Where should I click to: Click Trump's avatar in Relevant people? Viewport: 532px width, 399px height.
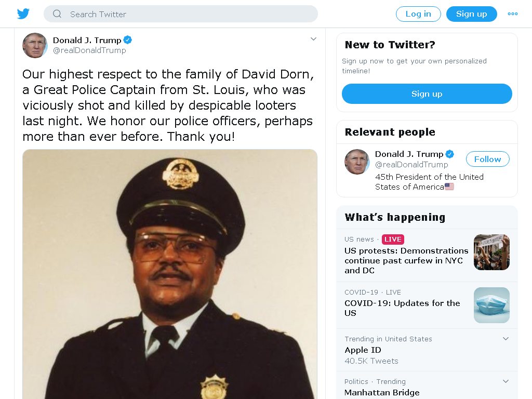357,162
